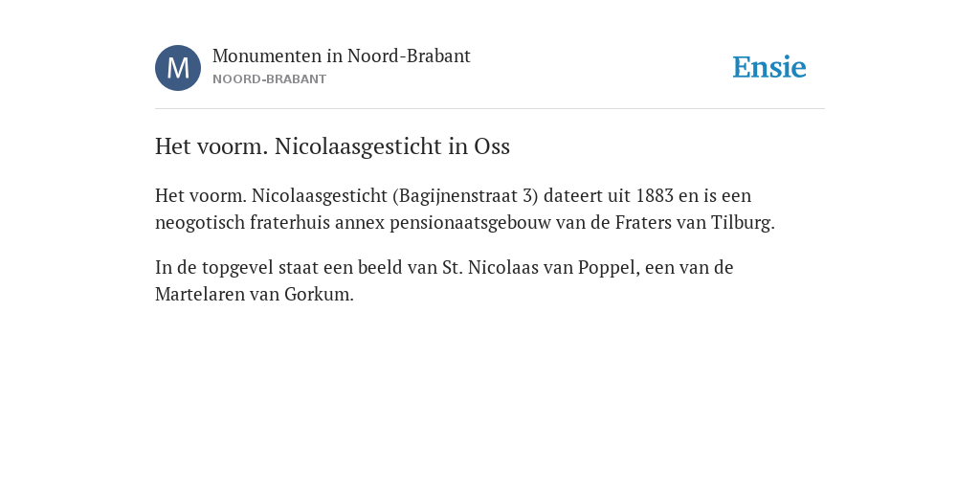Click the word fraterhuis in the text
Viewport: 980px width, 490px height.
coord(290,222)
